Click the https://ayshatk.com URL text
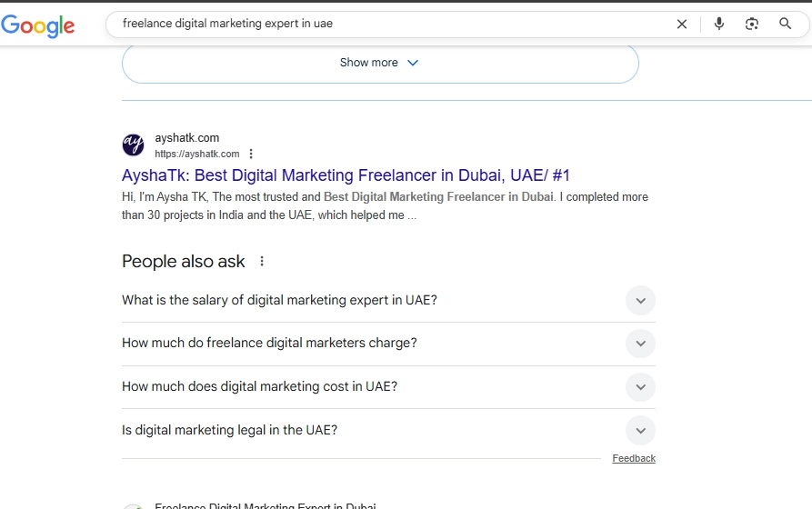 196,154
